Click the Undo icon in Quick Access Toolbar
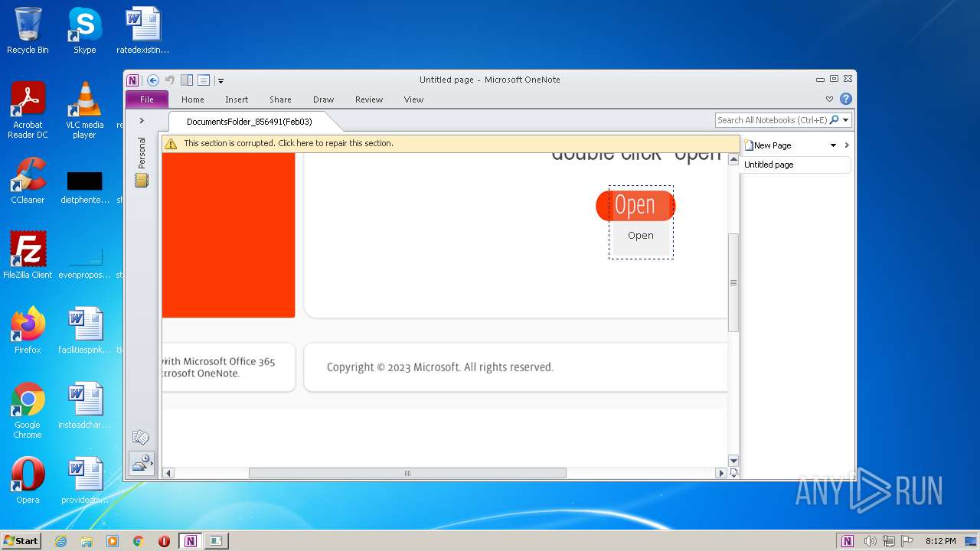 coord(170,80)
